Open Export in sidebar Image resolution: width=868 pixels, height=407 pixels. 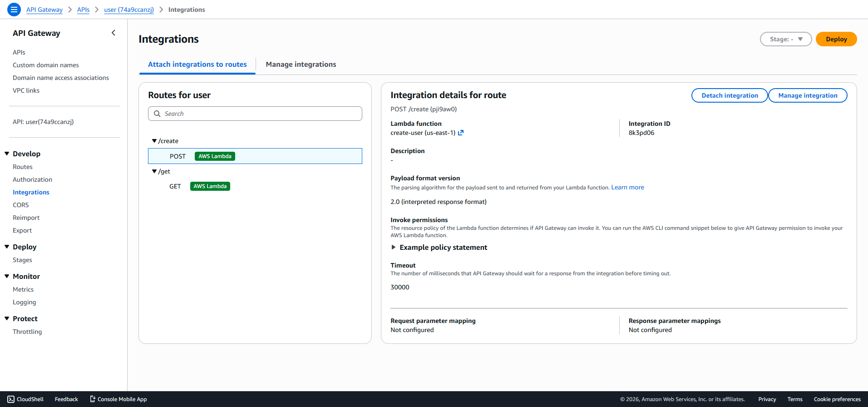[x=22, y=230]
